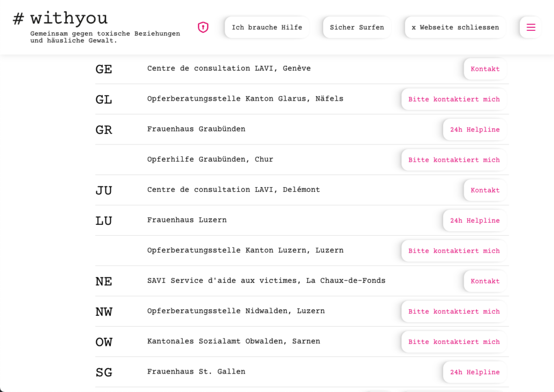Image resolution: width=554 pixels, height=392 pixels.
Task: Open the Ich brauche Hilfe page
Action: pyautogui.click(x=267, y=28)
